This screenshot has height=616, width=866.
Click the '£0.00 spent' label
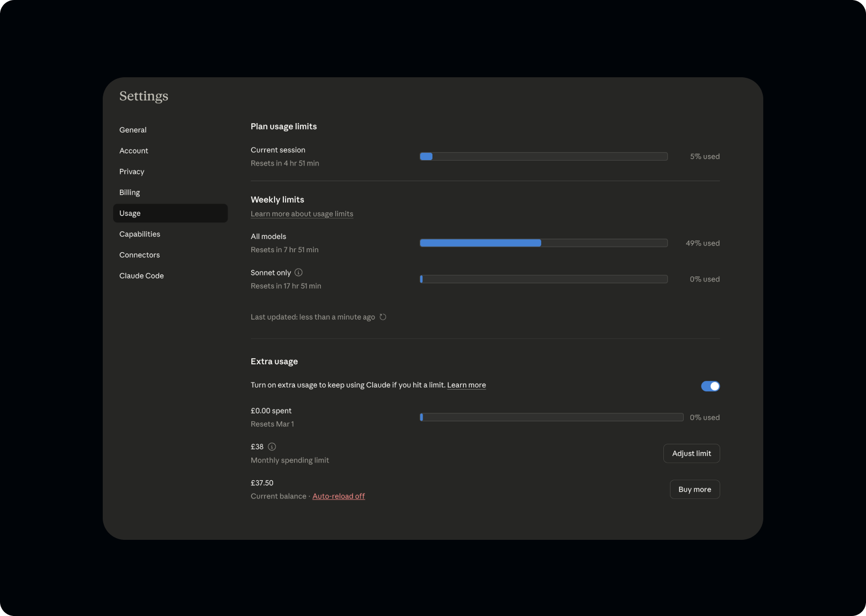pyautogui.click(x=271, y=411)
